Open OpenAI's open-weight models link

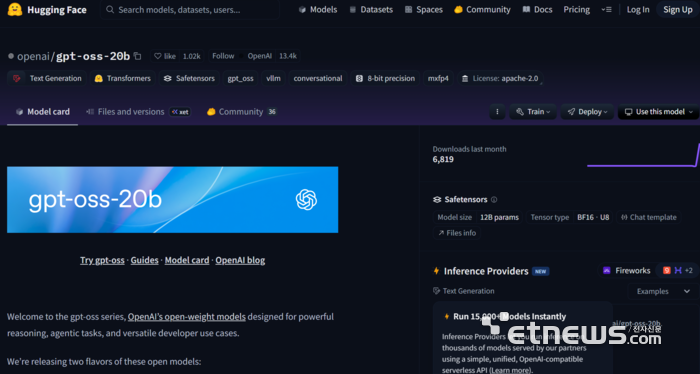pyautogui.click(x=187, y=317)
